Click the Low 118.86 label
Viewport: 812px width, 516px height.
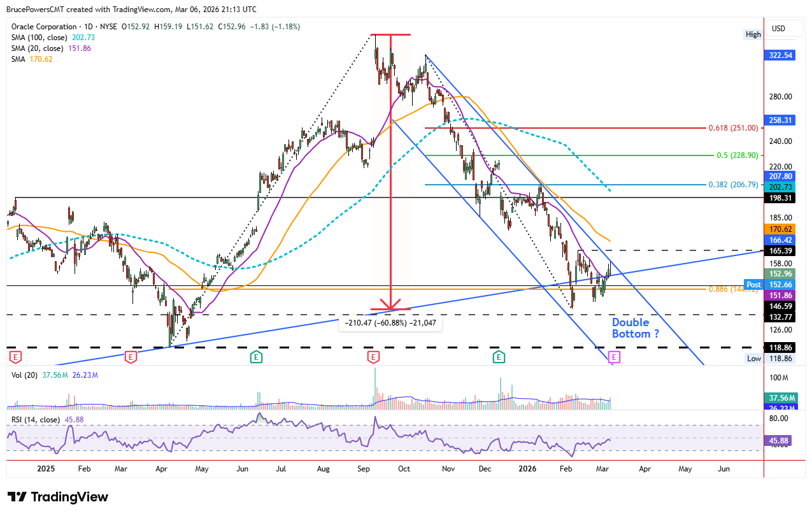point(771,359)
